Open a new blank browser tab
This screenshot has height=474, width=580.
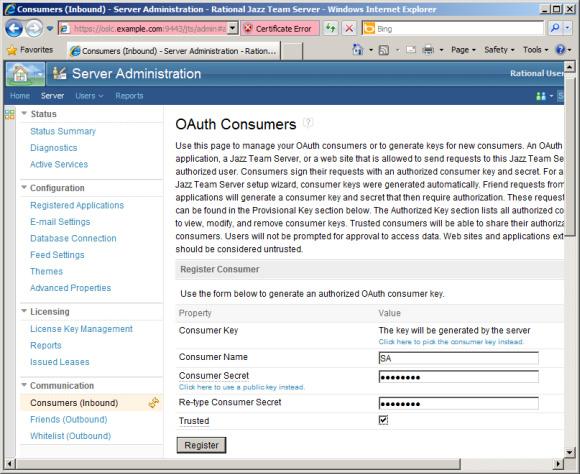[x=292, y=51]
